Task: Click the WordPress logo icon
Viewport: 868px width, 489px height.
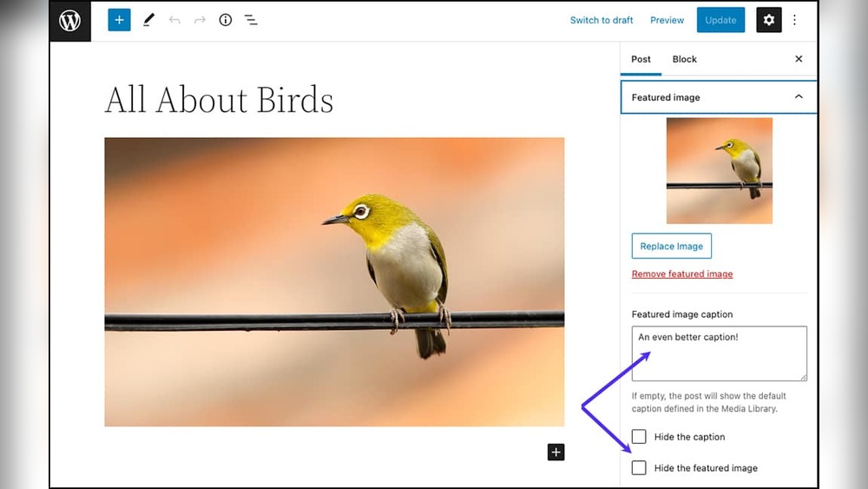Action: point(69,21)
